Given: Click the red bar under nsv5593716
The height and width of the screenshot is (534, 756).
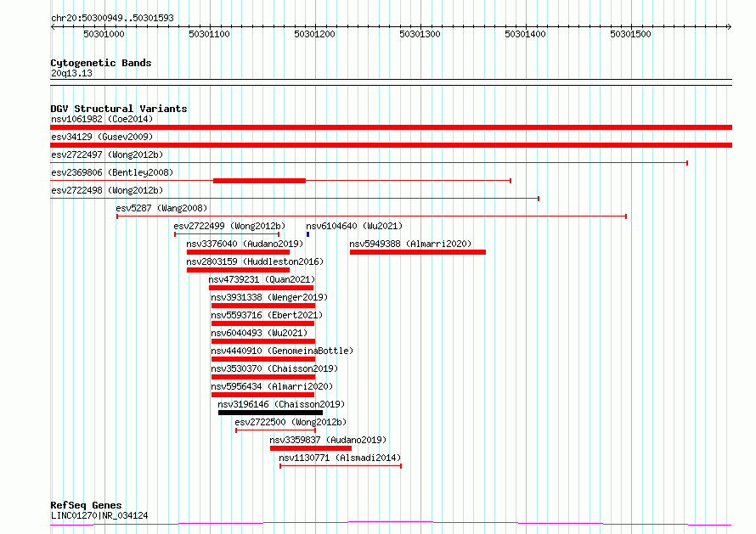Looking at the screenshot, I should 262,323.
